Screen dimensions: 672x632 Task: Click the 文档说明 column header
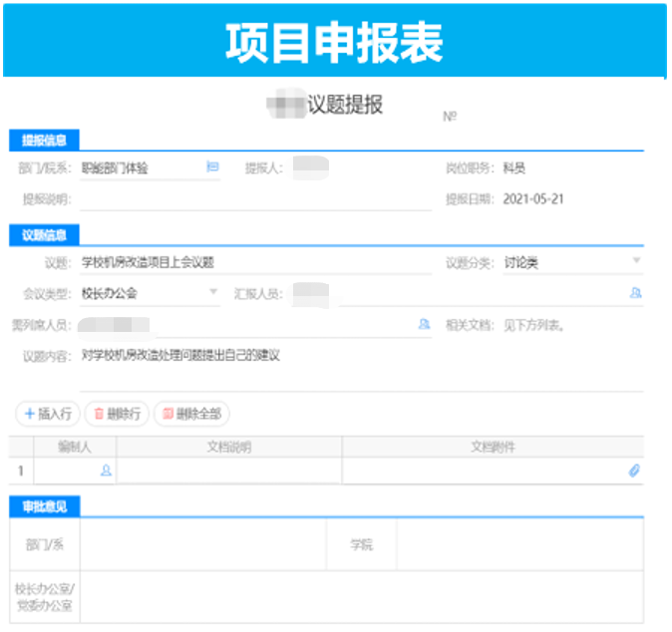pos(229,447)
